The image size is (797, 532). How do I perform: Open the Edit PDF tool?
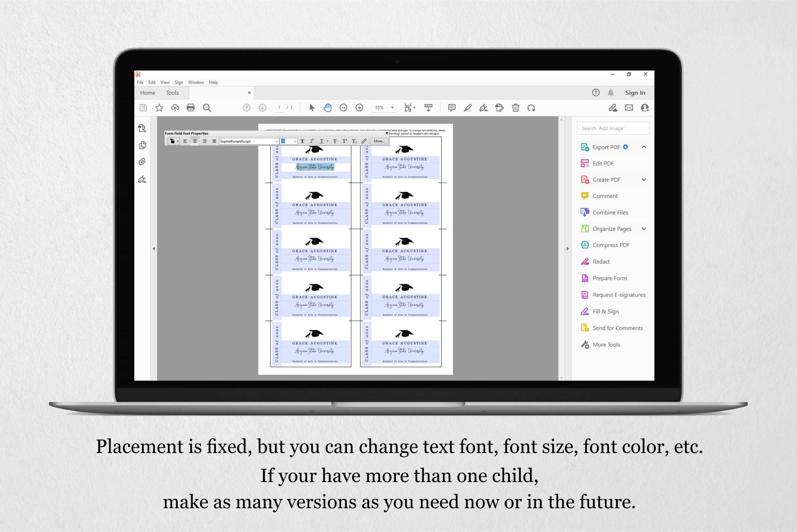603,163
